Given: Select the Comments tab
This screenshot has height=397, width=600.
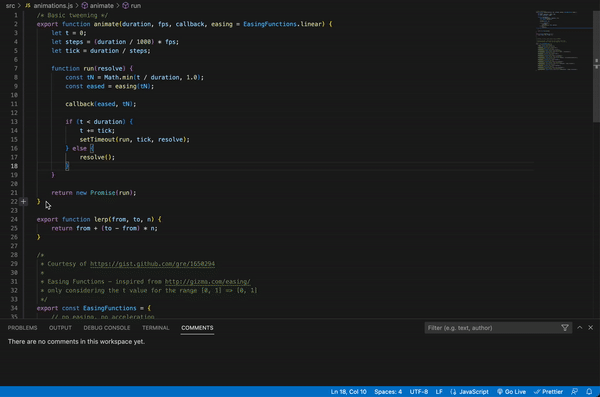Looking at the screenshot, I should 197,328.
